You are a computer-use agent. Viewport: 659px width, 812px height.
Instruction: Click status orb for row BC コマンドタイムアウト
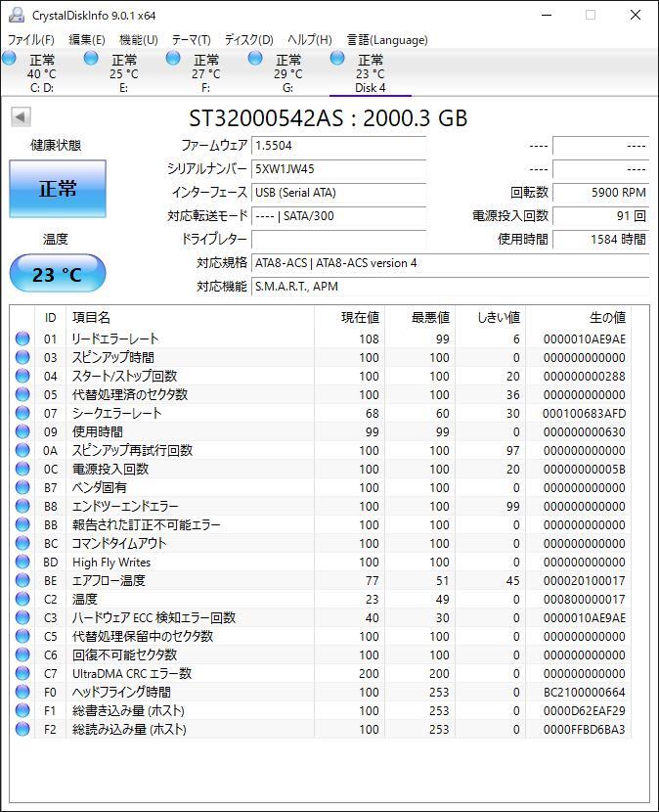pyautogui.click(x=22, y=543)
